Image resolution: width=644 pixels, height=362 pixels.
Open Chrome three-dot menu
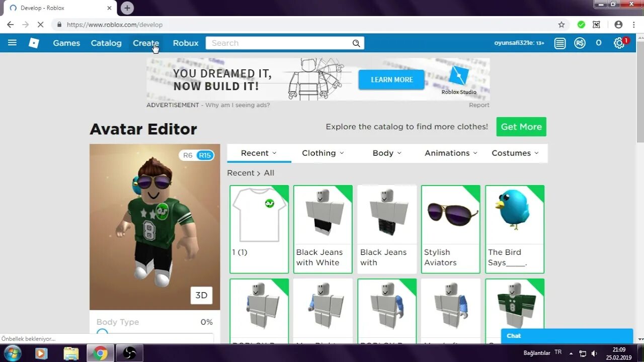[634, 24]
